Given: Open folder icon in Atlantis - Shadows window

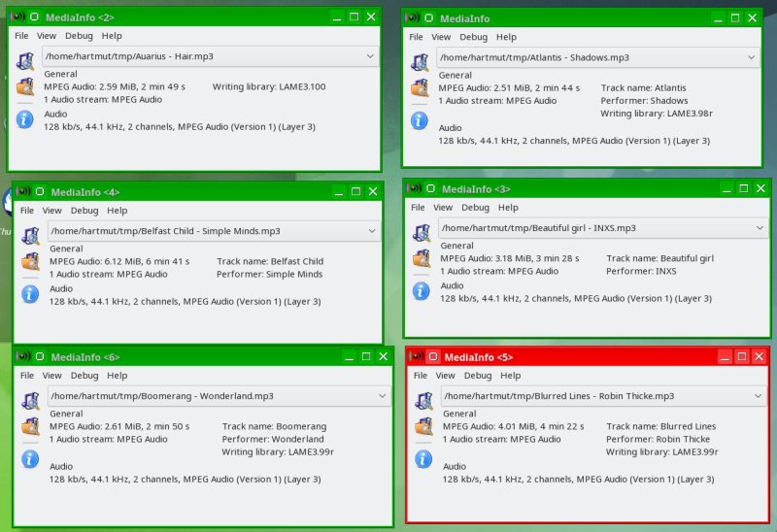Looking at the screenshot, I should pyautogui.click(x=420, y=88).
